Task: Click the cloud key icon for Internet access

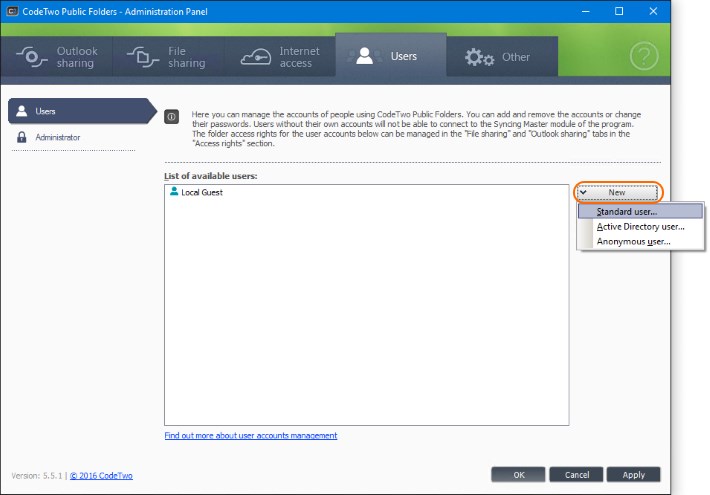Action: pos(256,57)
